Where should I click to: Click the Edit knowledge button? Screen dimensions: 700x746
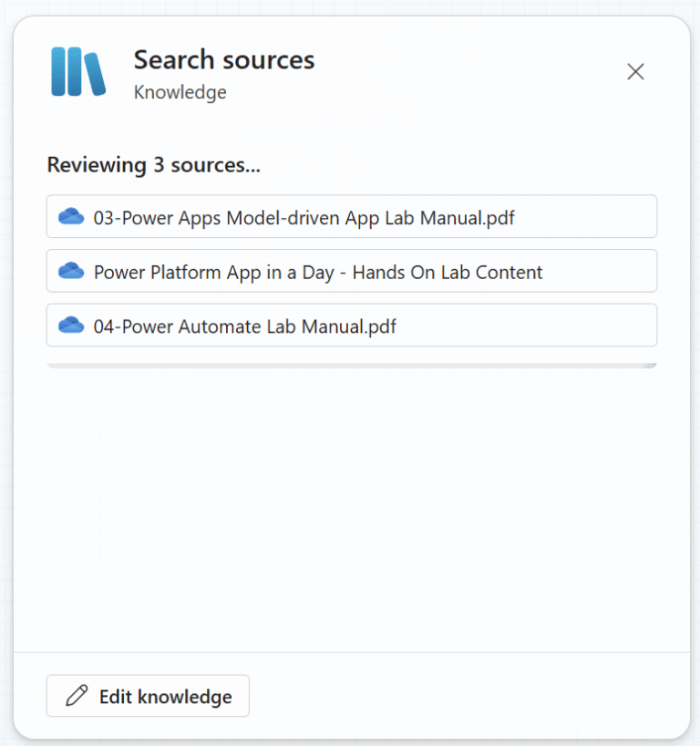pos(147,695)
